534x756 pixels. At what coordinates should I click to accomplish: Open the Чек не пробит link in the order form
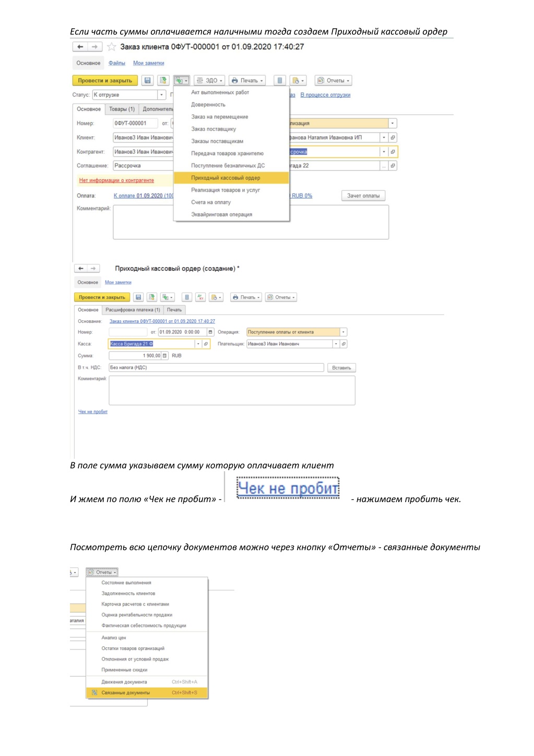[x=93, y=412]
